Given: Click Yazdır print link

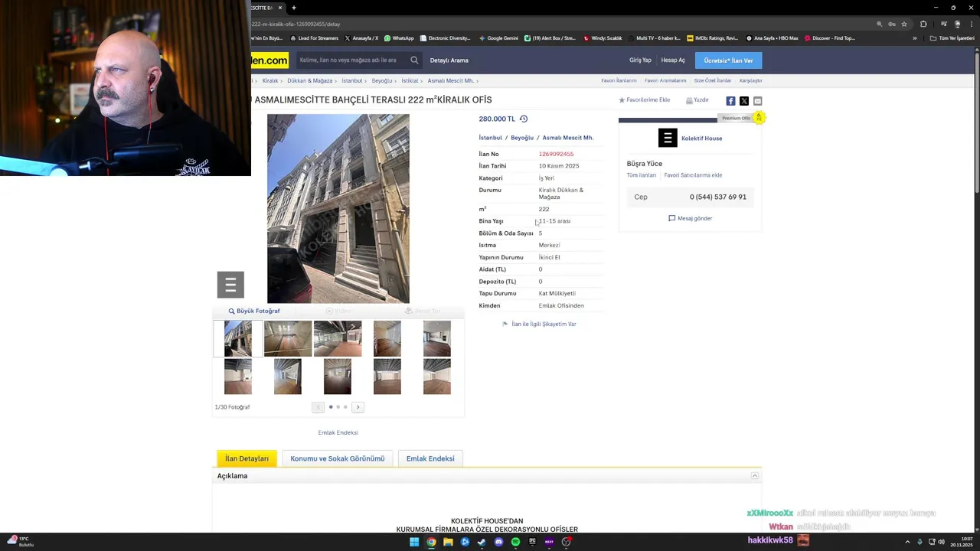Looking at the screenshot, I should [x=697, y=100].
